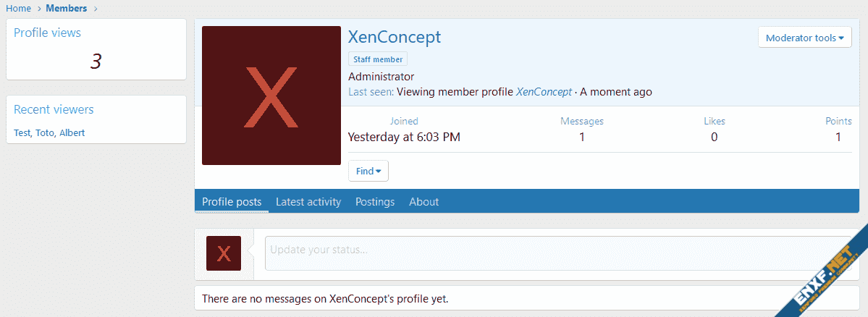The width and height of the screenshot is (868, 317).
Task: Click the XenConcept username heading
Action: click(394, 38)
